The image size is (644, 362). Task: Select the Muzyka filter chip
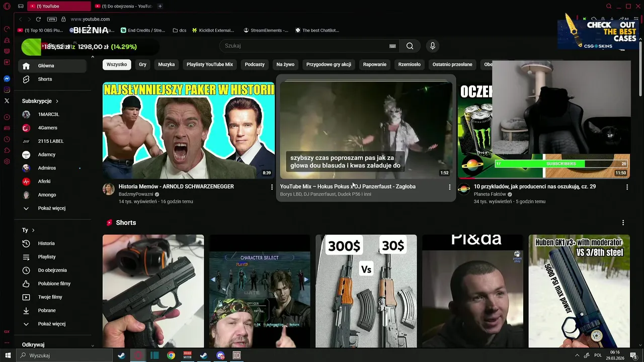(167, 64)
